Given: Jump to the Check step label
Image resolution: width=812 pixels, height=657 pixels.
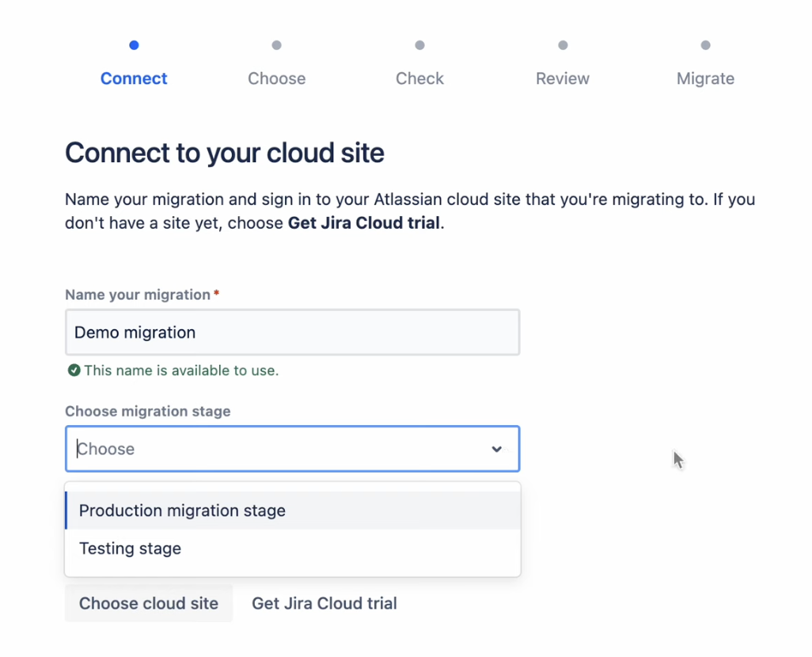Looking at the screenshot, I should pyautogui.click(x=419, y=78).
